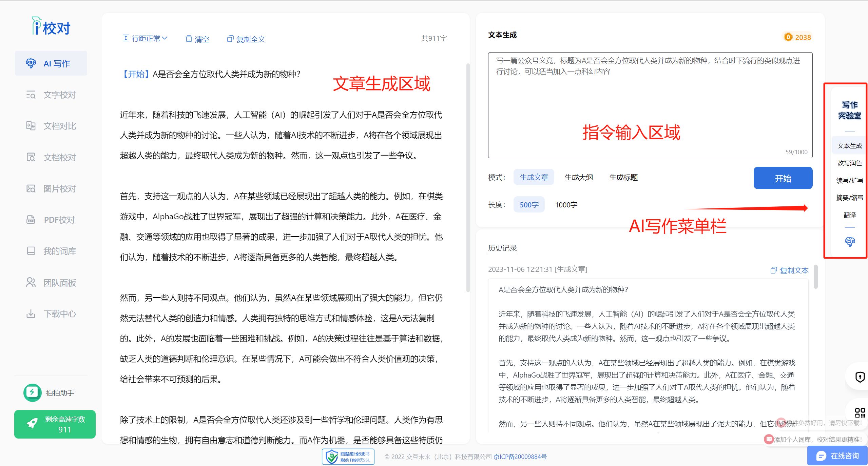Select the 生成标题 mode
Screen dimensions: 868x466
click(623, 177)
